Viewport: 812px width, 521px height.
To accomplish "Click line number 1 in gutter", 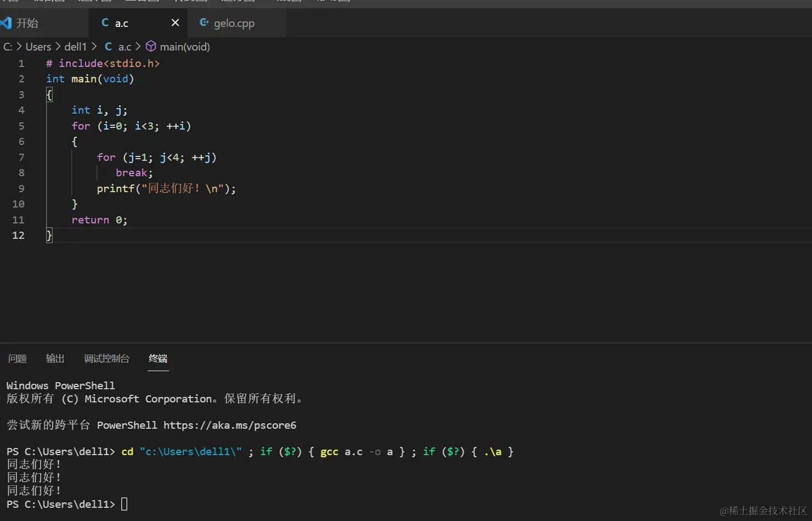I will 21,63.
